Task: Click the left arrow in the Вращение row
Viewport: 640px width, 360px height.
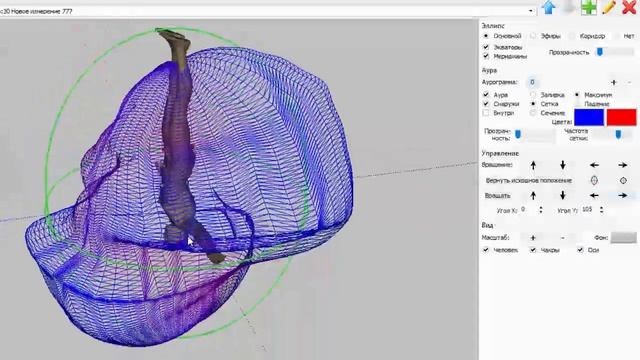Action: [594, 165]
